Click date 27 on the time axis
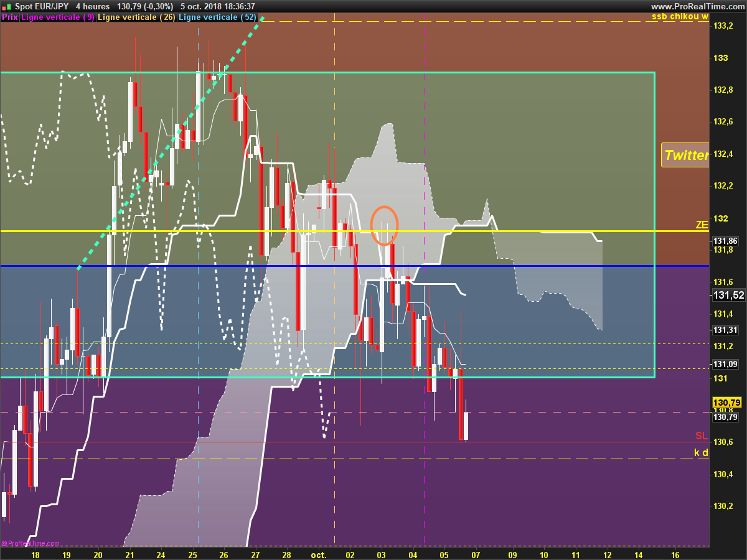The image size is (747, 560). pyautogui.click(x=255, y=554)
